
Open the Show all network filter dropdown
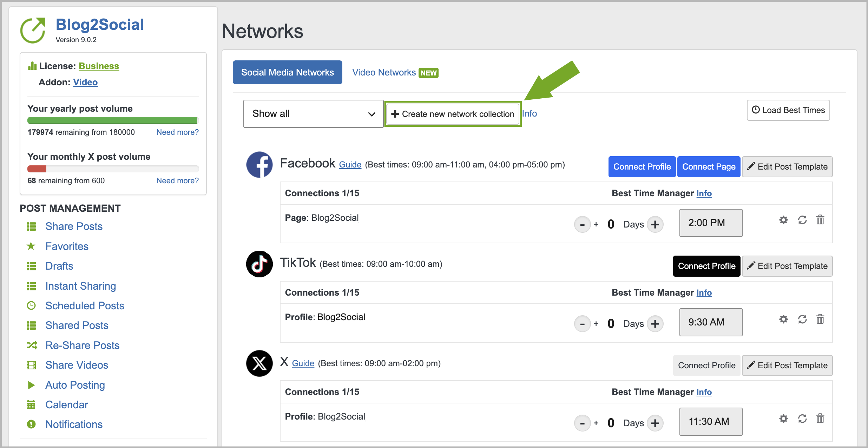(313, 114)
